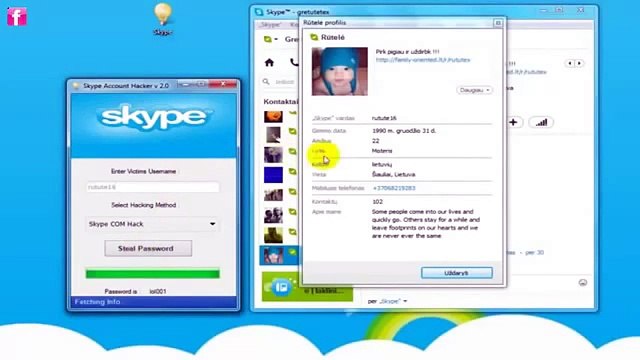Click the mobile phone number +37068219283
The image size is (640, 360).
point(394,188)
